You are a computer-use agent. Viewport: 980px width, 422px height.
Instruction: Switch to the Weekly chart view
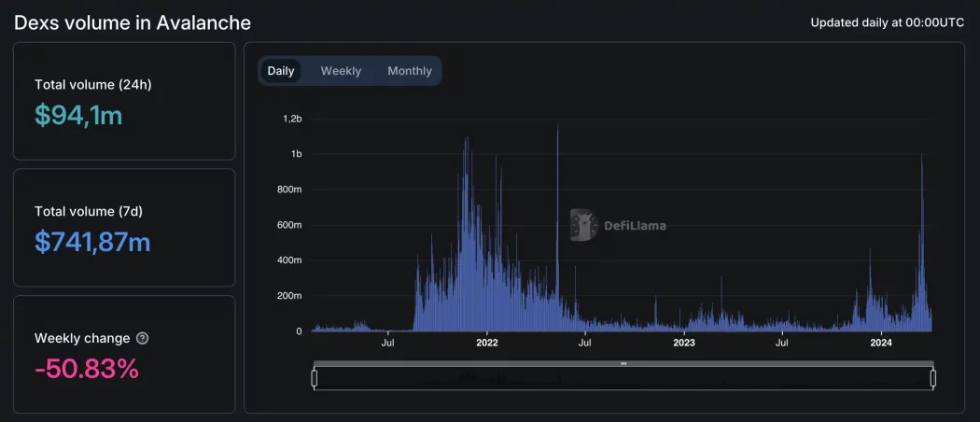pos(341,71)
